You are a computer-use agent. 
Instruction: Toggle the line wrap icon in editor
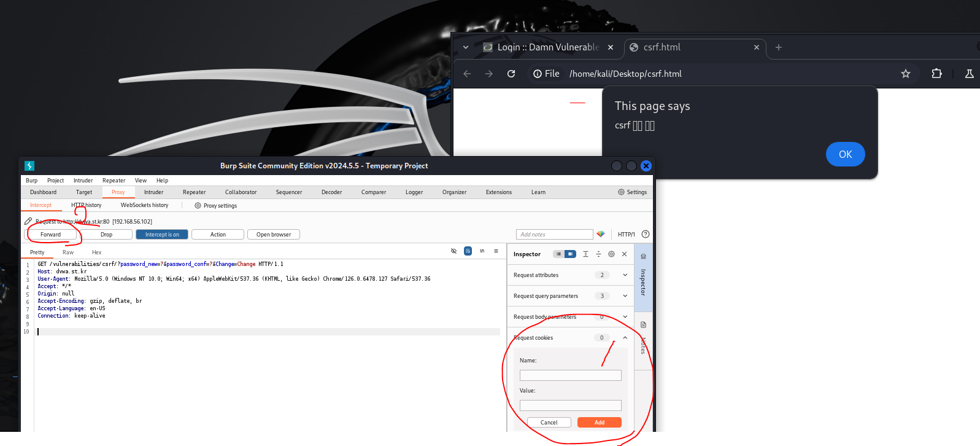(x=468, y=251)
